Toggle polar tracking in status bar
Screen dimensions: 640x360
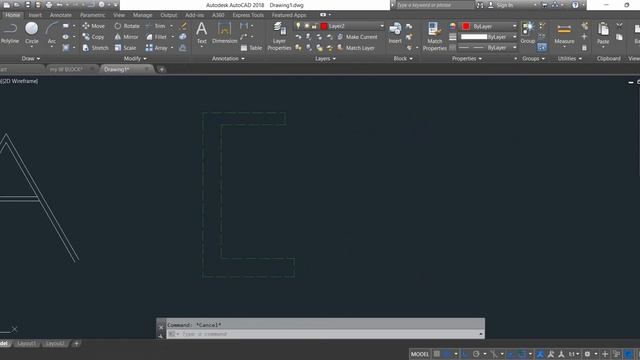[x=476, y=354]
